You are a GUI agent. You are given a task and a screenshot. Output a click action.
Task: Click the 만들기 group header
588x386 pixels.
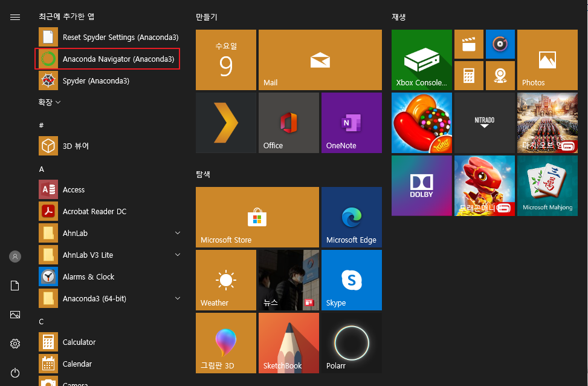(x=207, y=17)
